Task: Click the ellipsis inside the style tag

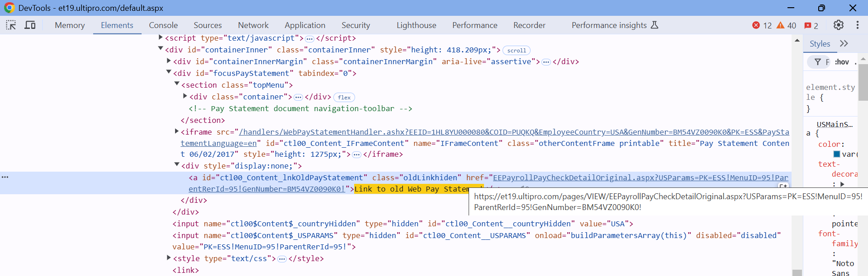Action: coord(282,259)
